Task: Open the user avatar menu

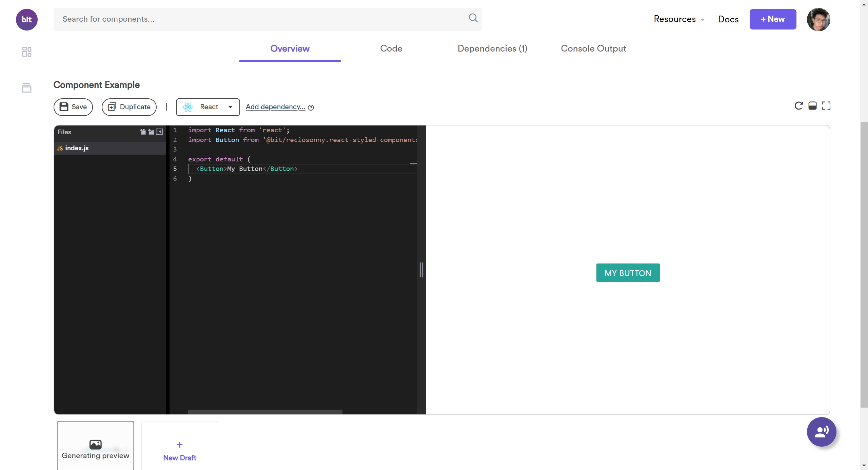Action: click(x=818, y=19)
